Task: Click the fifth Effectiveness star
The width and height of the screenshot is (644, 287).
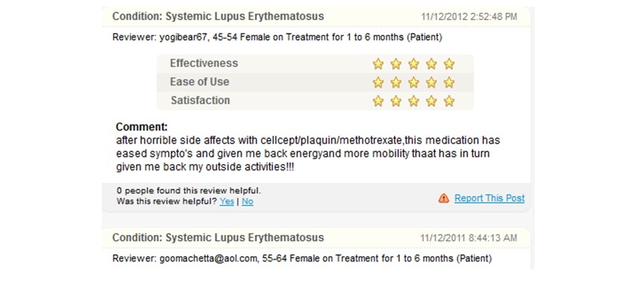Action: (449, 64)
